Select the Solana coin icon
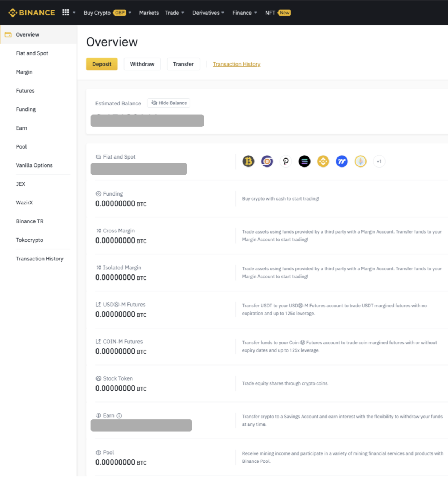 click(304, 161)
